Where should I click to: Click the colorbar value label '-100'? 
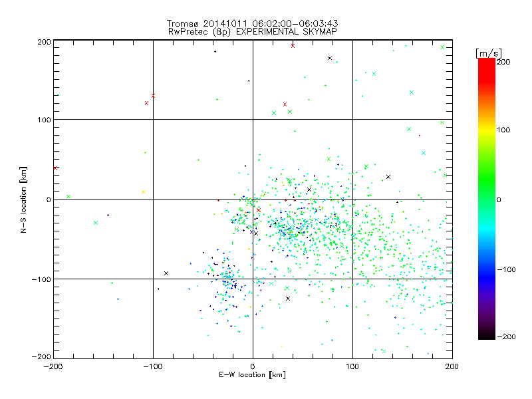tap(507, 270)
